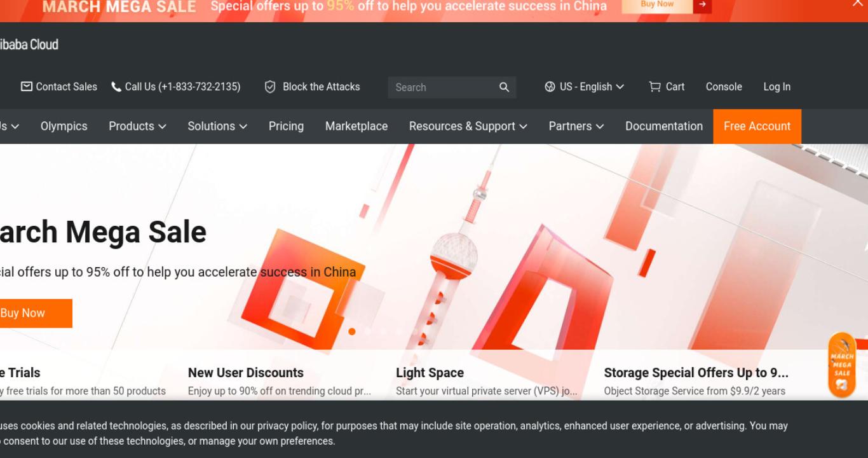This screenshot has width=868, height=458.
Task: Click the March Mega Sale hero heading
Action: 103,232
